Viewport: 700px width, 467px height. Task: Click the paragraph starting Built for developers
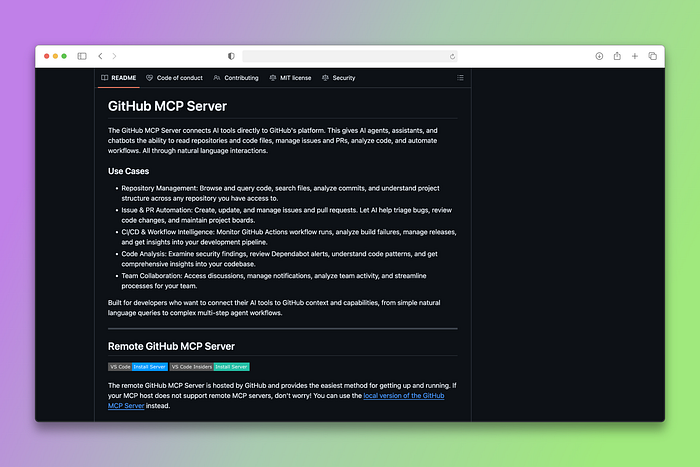point(274,308)
